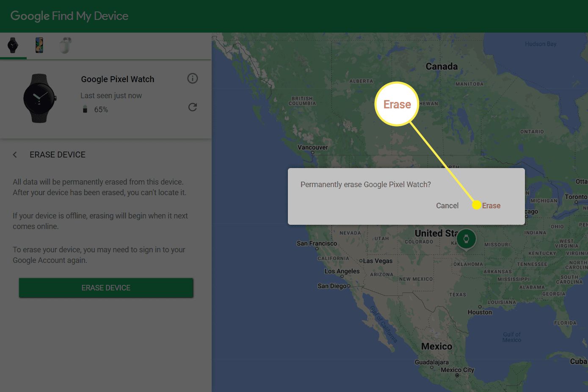Screen dimensions: 588x392
Task: Switch to the Pixel phone device tab
Action: pyautogui.click(x=39, y=45)
